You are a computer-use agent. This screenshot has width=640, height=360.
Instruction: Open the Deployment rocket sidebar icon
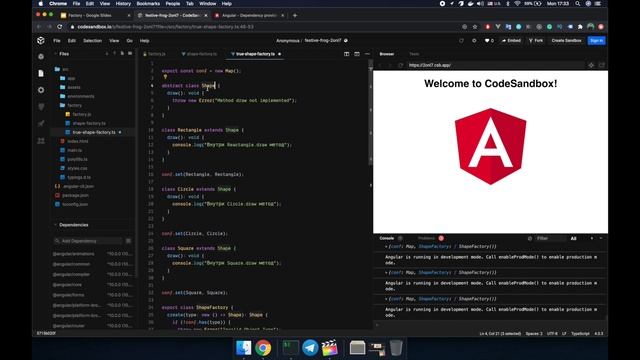tap(41, 123)
